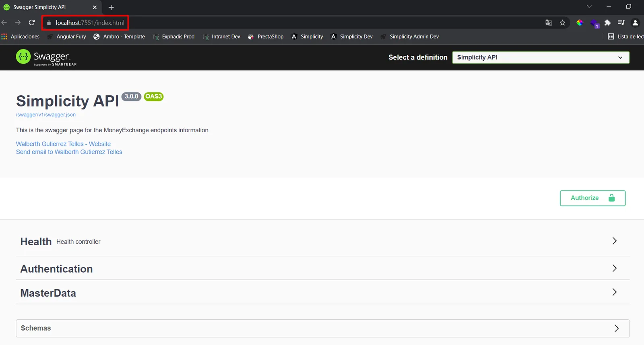This screenshot has height=345, width=644.
Task: Open the /swagger/v1/swagger.json link
Action: tap(46, 115)
